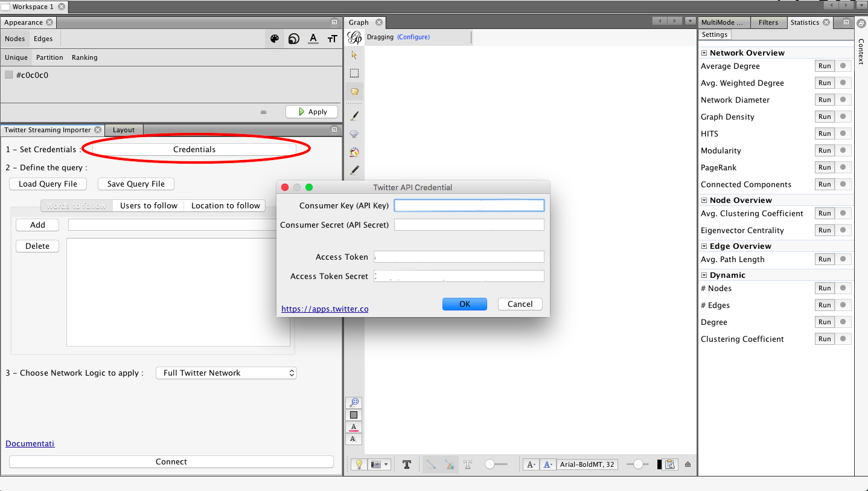The height and width of the screenshot is (491, 868).
Task: Click the Connect button
Action: click(x=171, y=461)
